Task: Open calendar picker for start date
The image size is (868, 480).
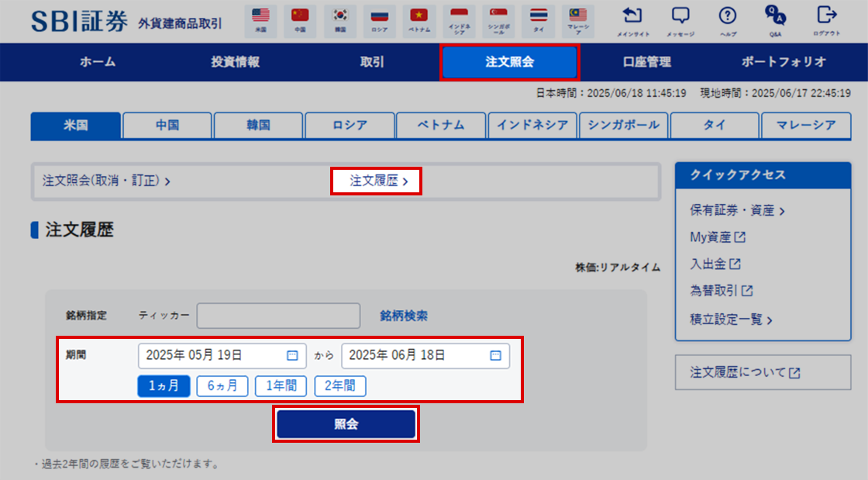Action: coord(292,356)
